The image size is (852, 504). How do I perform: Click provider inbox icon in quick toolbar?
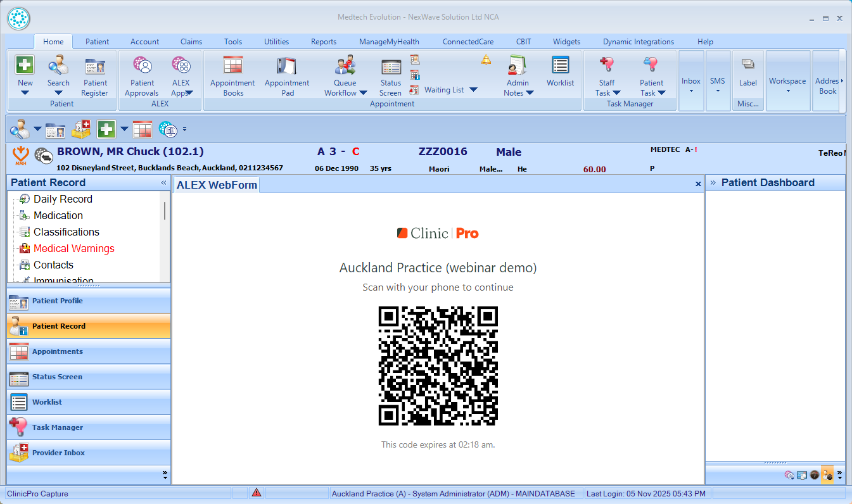81,130
